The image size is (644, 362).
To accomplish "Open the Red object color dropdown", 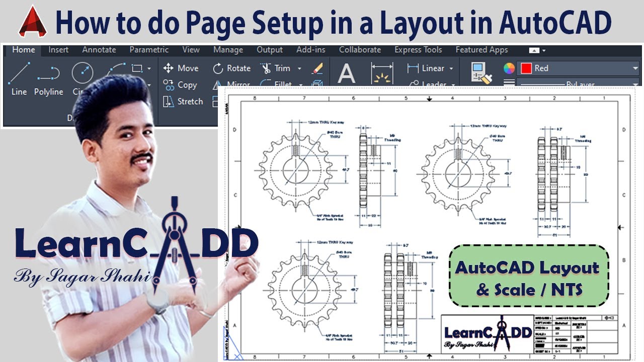I will [579, 68].
